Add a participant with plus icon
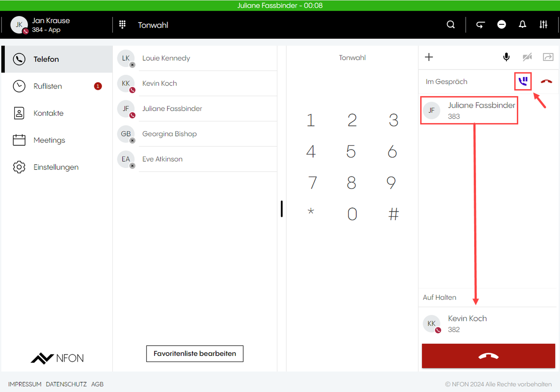This screenshot has height=392, width=560. [x=429, y=57]
